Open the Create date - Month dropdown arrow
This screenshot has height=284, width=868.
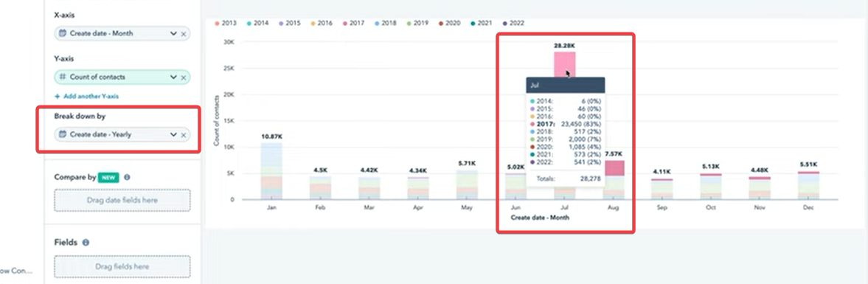point(173,34)
